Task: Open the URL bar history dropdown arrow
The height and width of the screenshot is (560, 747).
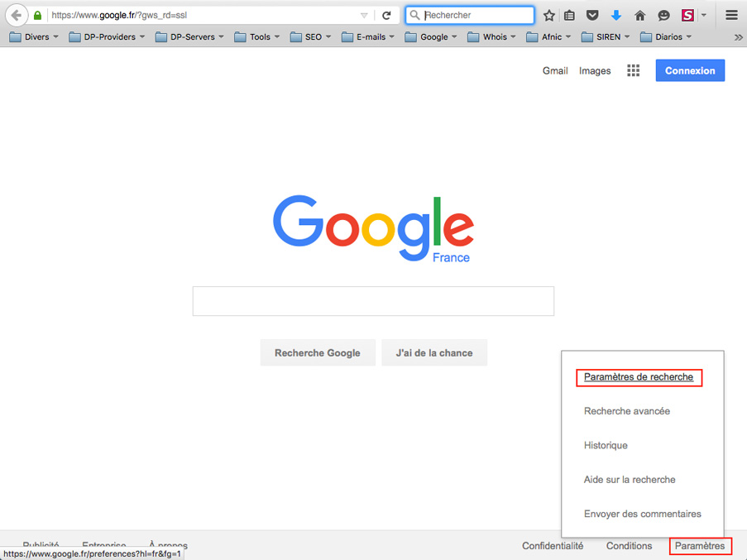Action: click(364, 15)
